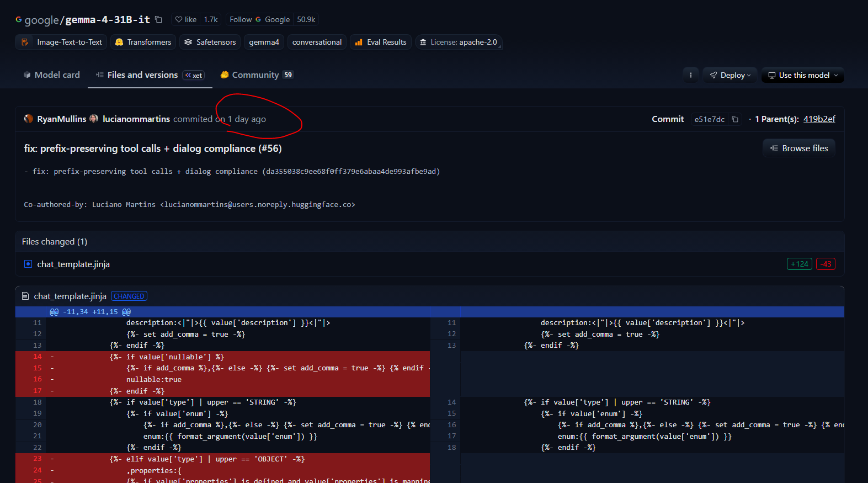The height and width of the screenshot is (483, 868).
Task: Expand the Use this model dropdown
Action: click(803, 75)
